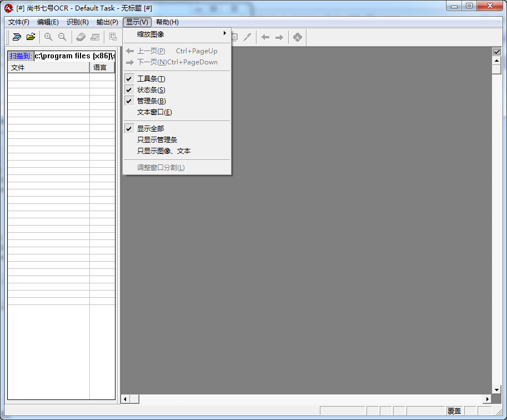The height and width of the screenshot is (420, 507).
Task: Select 只显示图像、文本 view mode
Action: coord(177,151)
